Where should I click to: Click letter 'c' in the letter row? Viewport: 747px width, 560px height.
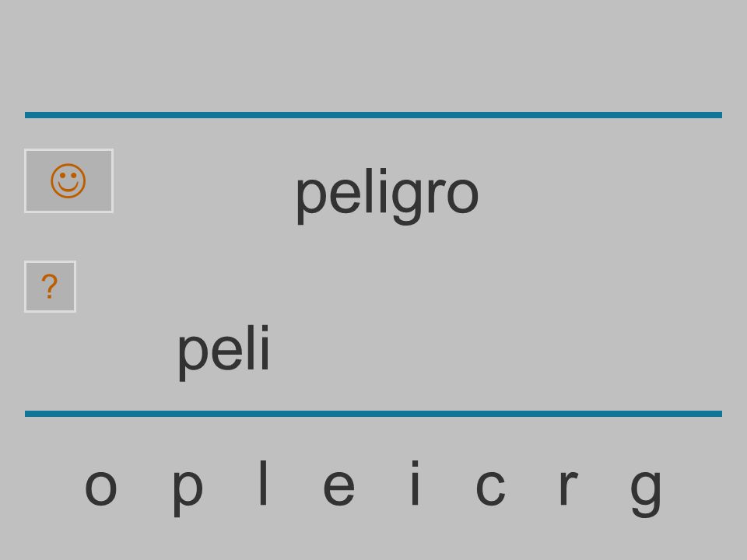(490, 487)
